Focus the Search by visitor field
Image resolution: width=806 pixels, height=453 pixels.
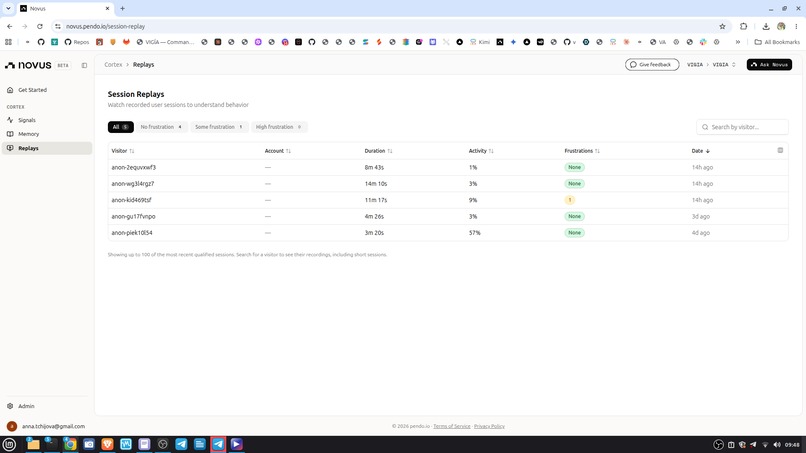pyautogui.click(x=742, y=127)
